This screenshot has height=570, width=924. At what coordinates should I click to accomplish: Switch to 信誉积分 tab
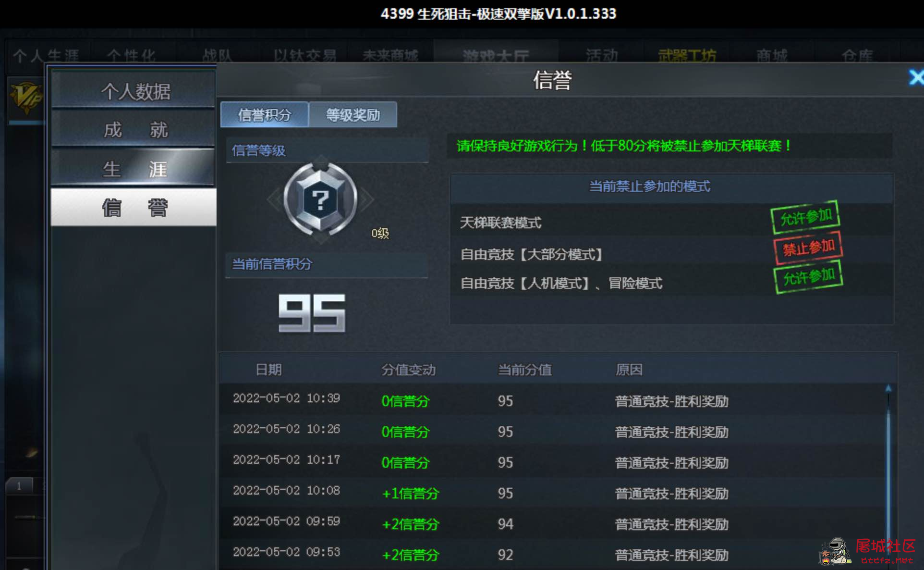[264, 114]
